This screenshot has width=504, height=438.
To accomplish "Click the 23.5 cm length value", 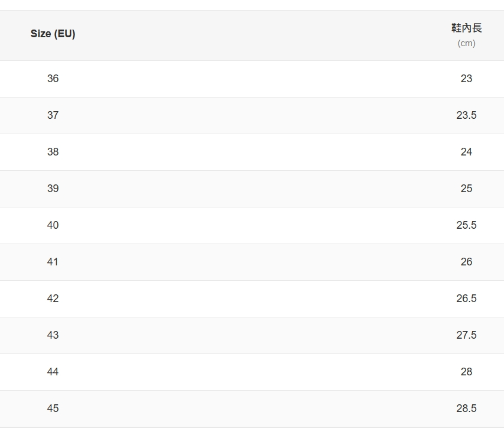I will pos(466,115).
